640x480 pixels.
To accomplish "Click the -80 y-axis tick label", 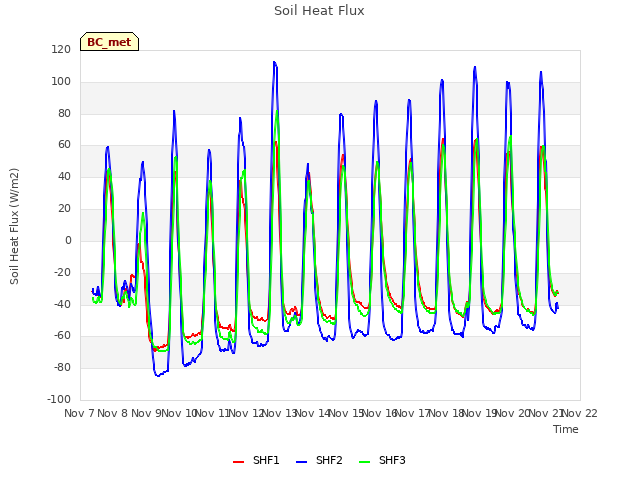I will pyautogui.click(x=62, y=367).
